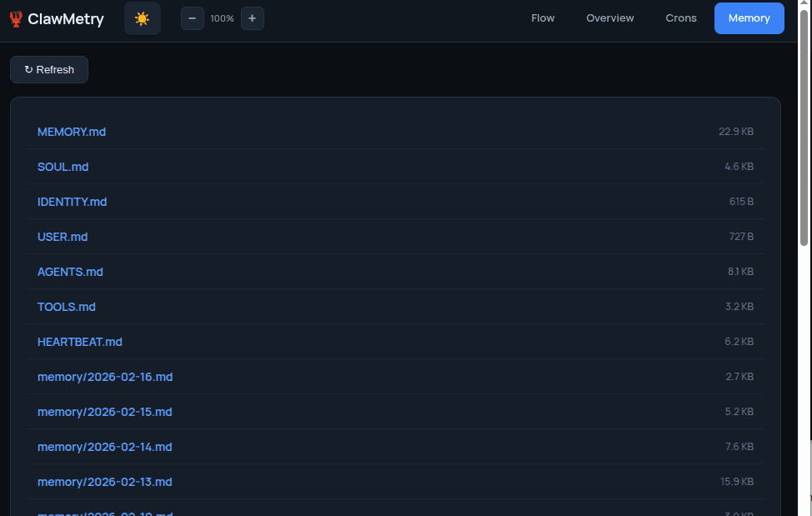View the IDENTITY.md document
This screenshot has width=812, height=516.
[x=72, y=202]
